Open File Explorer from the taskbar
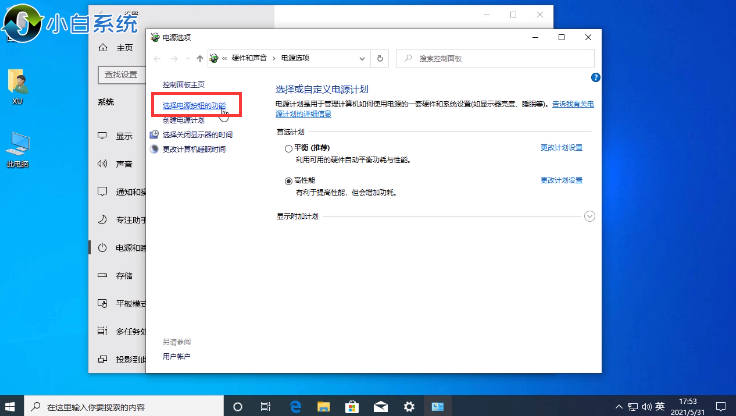 pos(323,407)
